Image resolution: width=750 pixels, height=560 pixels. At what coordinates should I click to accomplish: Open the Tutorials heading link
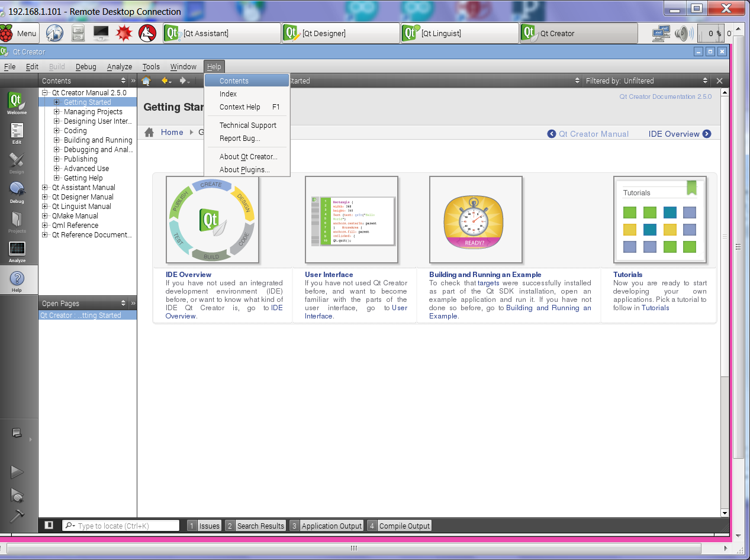tap(627, 275)
